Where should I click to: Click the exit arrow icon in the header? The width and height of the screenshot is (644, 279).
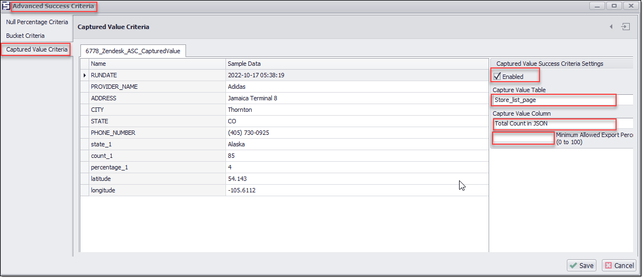[625, 27]
